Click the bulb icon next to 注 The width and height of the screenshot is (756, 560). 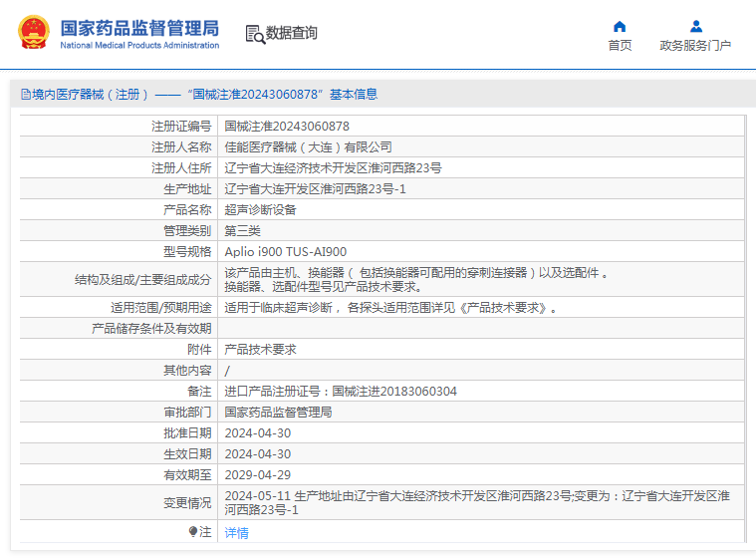[193, 531]
